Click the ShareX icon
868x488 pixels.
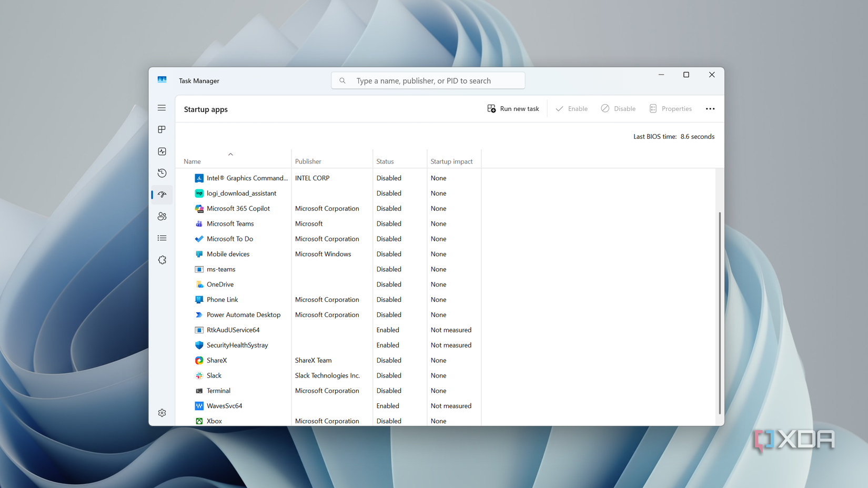pyautogui.click(x=199, y=361)
